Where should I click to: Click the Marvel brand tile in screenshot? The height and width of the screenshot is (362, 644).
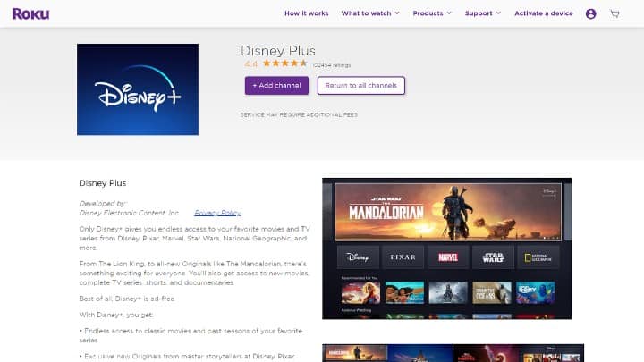[x=448, y=257]
